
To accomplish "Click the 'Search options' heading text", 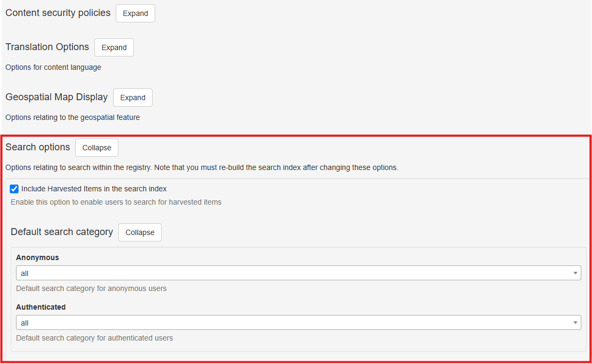I will [37, 147].
